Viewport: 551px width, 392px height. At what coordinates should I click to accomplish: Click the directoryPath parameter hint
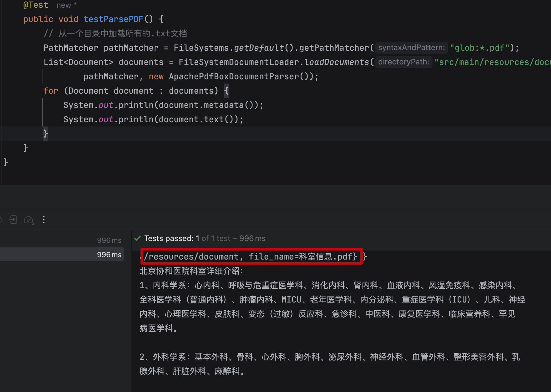(x=404, y=62)
